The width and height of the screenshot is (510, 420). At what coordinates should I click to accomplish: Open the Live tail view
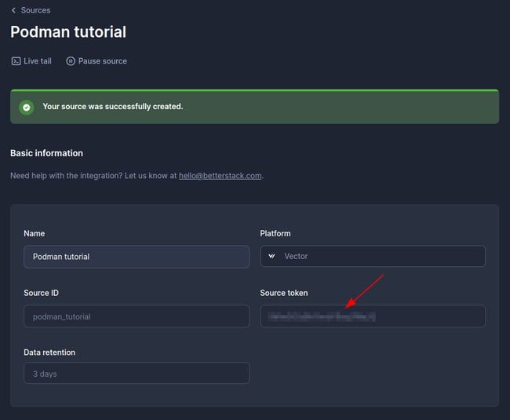37,61
